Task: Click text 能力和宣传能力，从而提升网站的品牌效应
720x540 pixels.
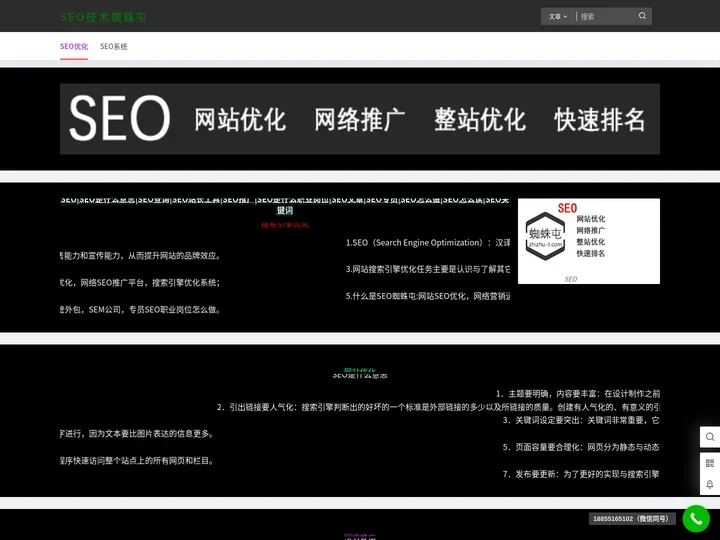Action: (141, 256)
